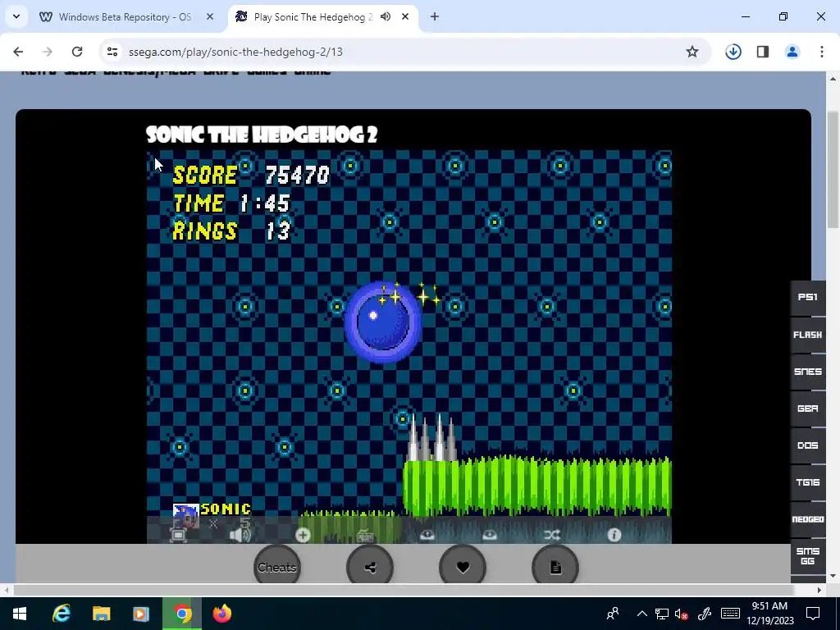Image resolution: width=840 pixels, height=630 pixels.
Task: Open the network icon in the system tray
Action: (662, 614)
